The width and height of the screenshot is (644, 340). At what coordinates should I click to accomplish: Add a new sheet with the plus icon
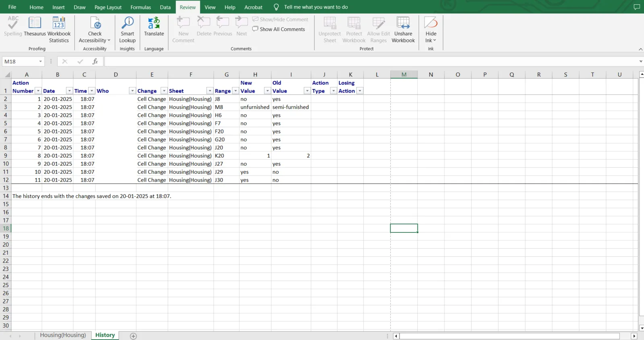pos(133,336)
